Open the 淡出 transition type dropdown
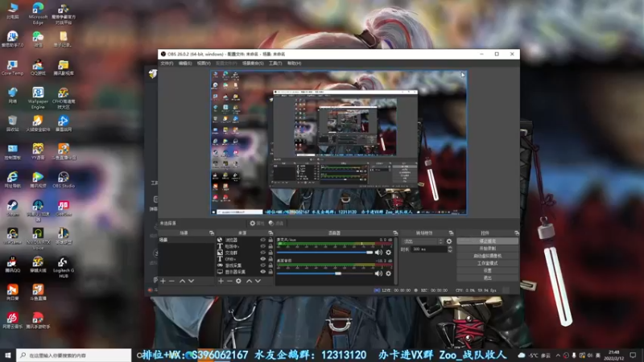The width and height of the screenshot is (644, 362). click(423, 241)
